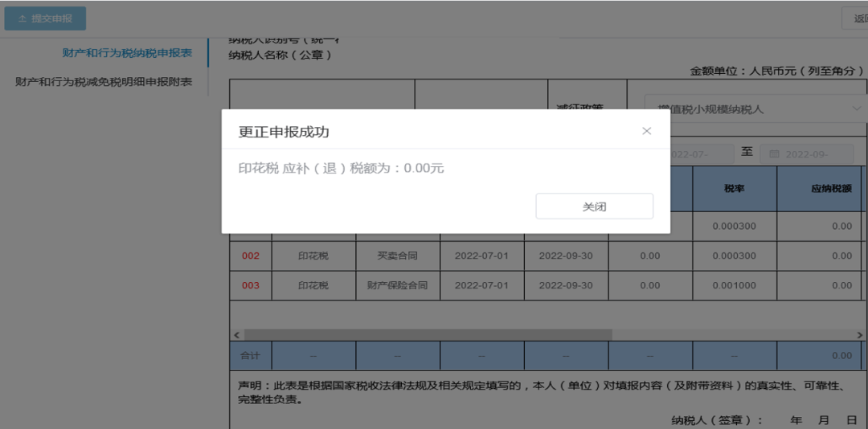868x429 pixels.
Task: Open 财产和行为税减免税明细申报附表 tab
Action: pos(104,82)
